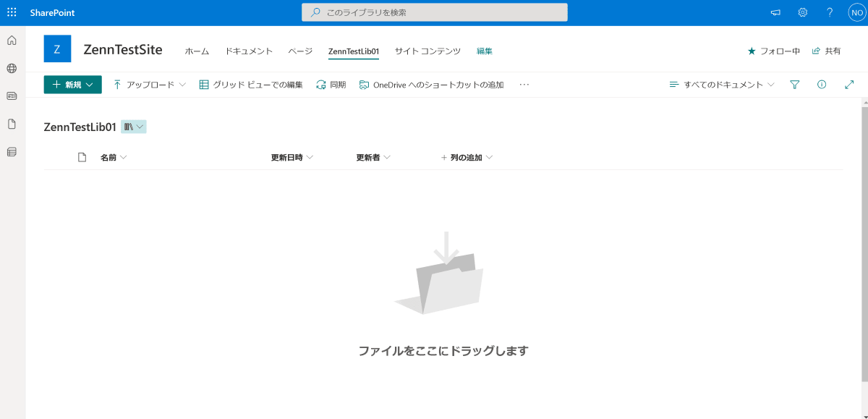Click the Z site logo tile
This screenshot has height=419, width=868.
[57, 48]
